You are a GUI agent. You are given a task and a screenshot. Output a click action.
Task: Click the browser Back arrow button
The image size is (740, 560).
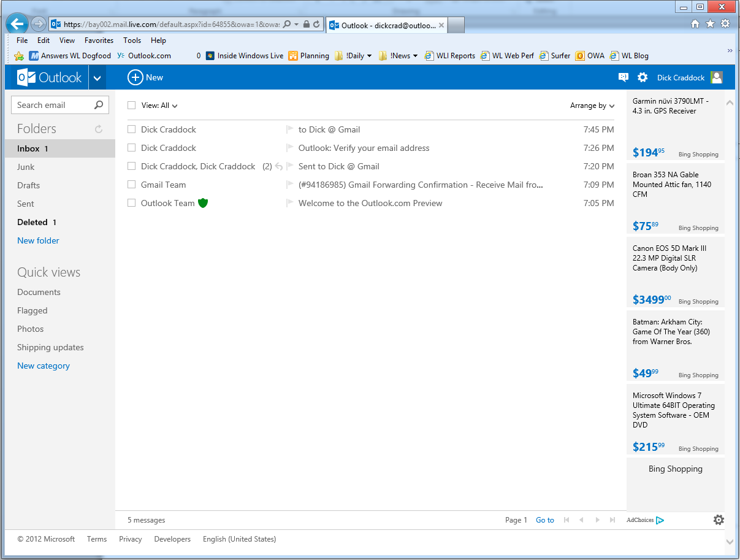pyautogui.click(x=18, y=25)
